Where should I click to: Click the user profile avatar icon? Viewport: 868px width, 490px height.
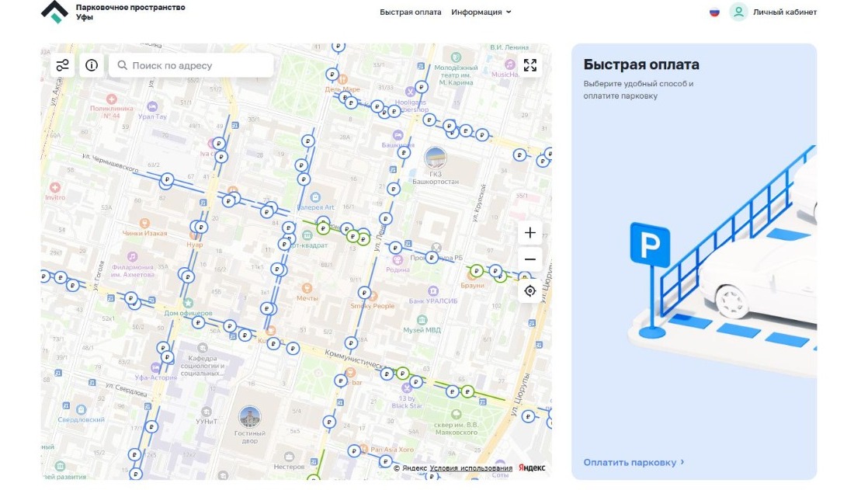(x=738, y=12)
